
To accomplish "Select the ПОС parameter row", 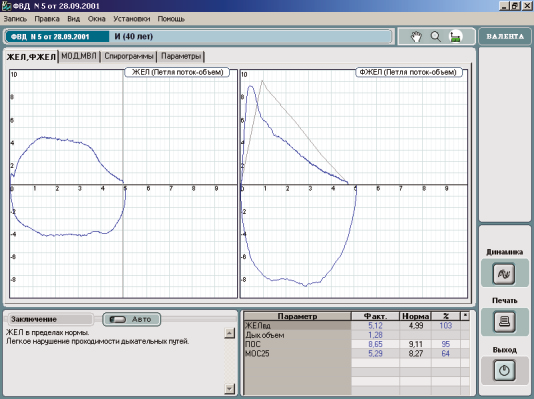I will point(357,344).
